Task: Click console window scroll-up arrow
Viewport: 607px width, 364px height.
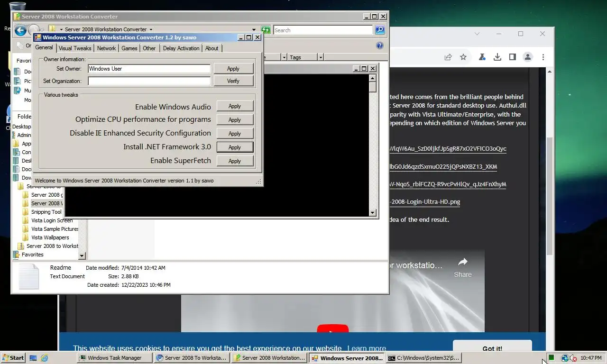Action: (373, 78)
